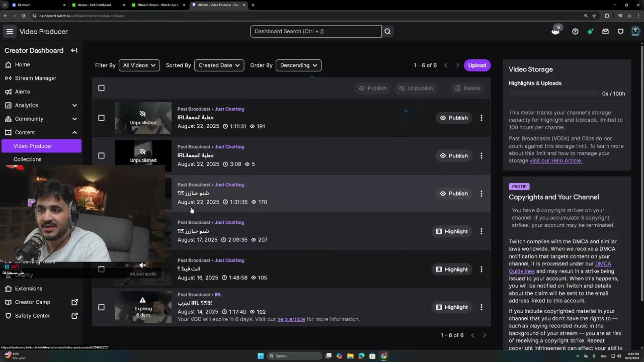644x362 pixels.
Task: Switch to Stream - Kick Dashboard tab
Action: point(98,5)
